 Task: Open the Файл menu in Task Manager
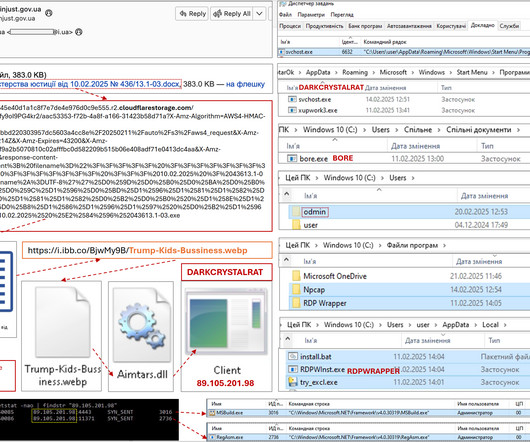[285, 15]
